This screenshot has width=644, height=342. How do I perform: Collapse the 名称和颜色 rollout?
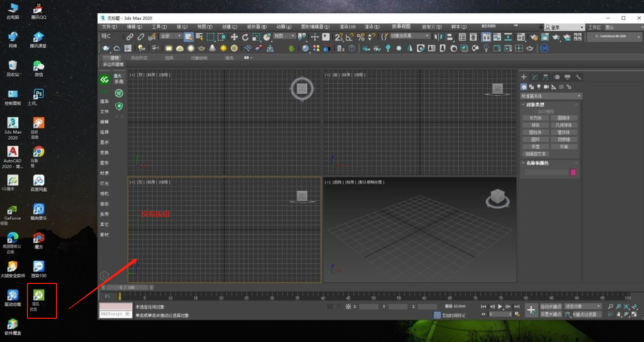537,163
